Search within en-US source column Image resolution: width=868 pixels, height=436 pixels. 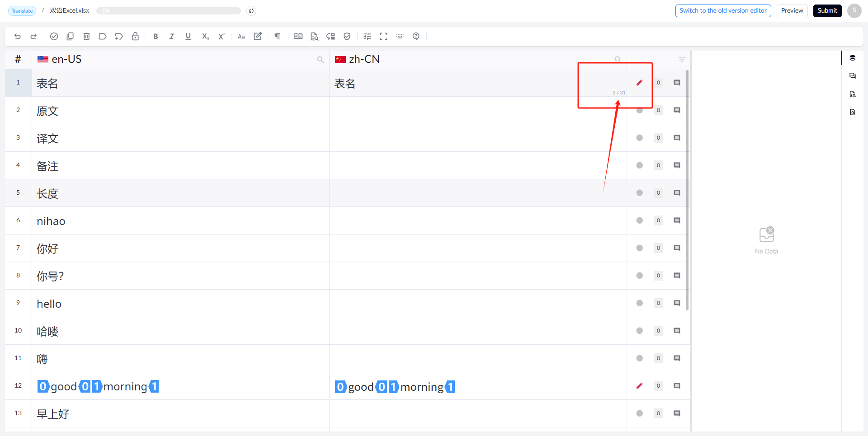[321, 60]
